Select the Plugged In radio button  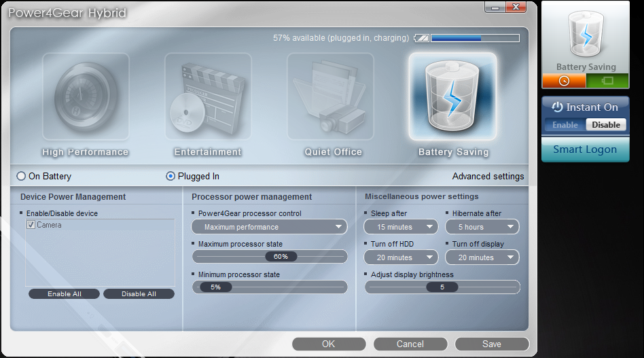click(x=171, y=177)
